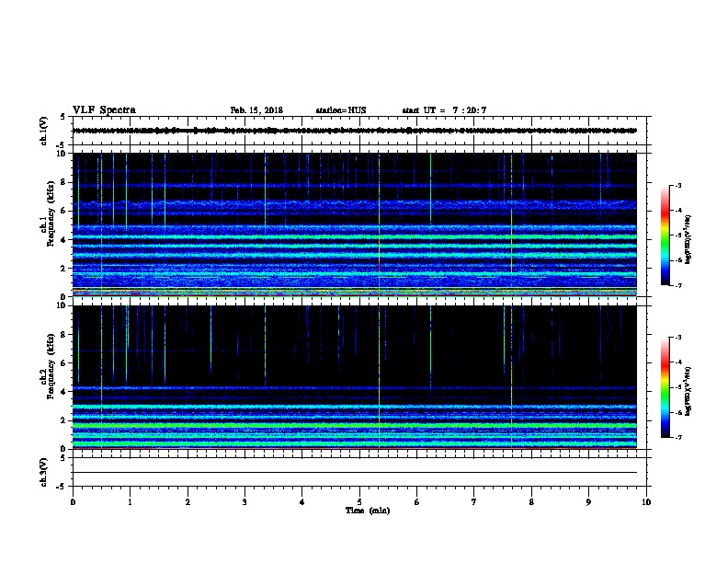Click the ch.1 voltage waveform trace

point(355,131)
